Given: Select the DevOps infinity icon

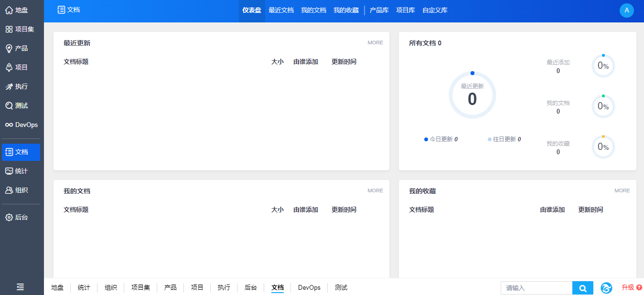Looking at the screenshot, I should [x=9, y=125].
